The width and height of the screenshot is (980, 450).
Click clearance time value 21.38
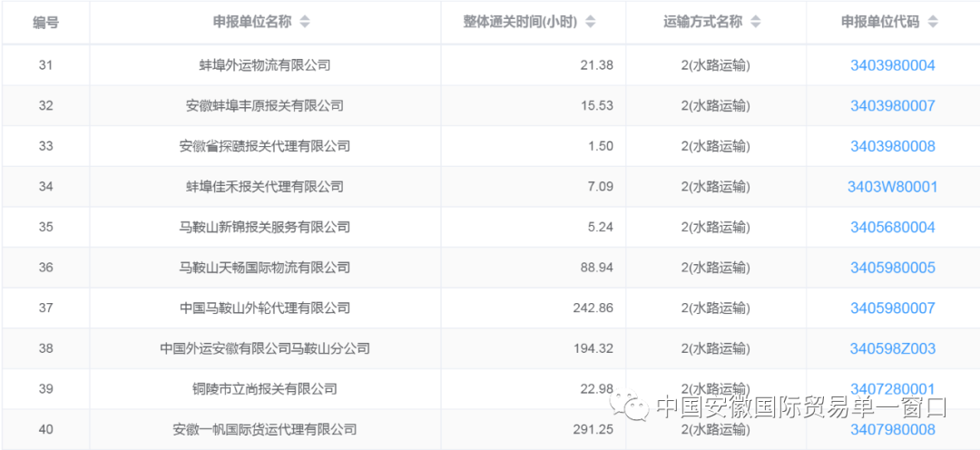(x=597, y=65)
